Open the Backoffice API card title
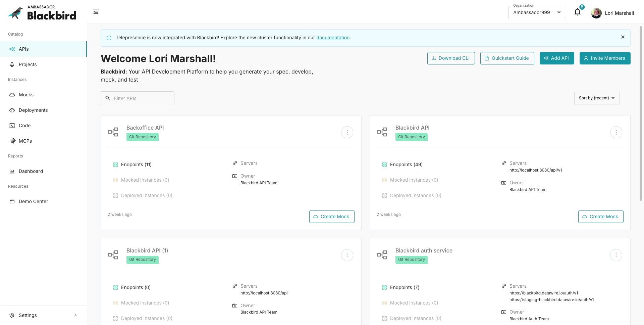This screenshot has height=325, width=644. [x=145, y=128]
